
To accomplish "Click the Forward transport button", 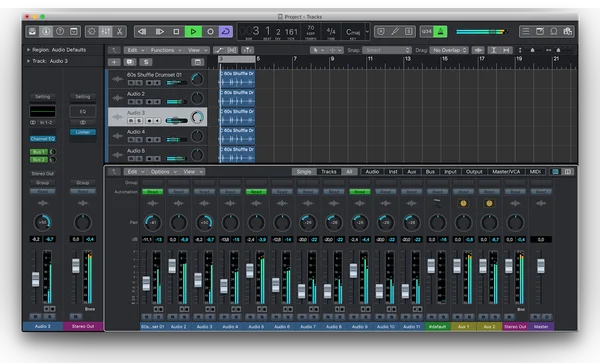I will point(160,31).
